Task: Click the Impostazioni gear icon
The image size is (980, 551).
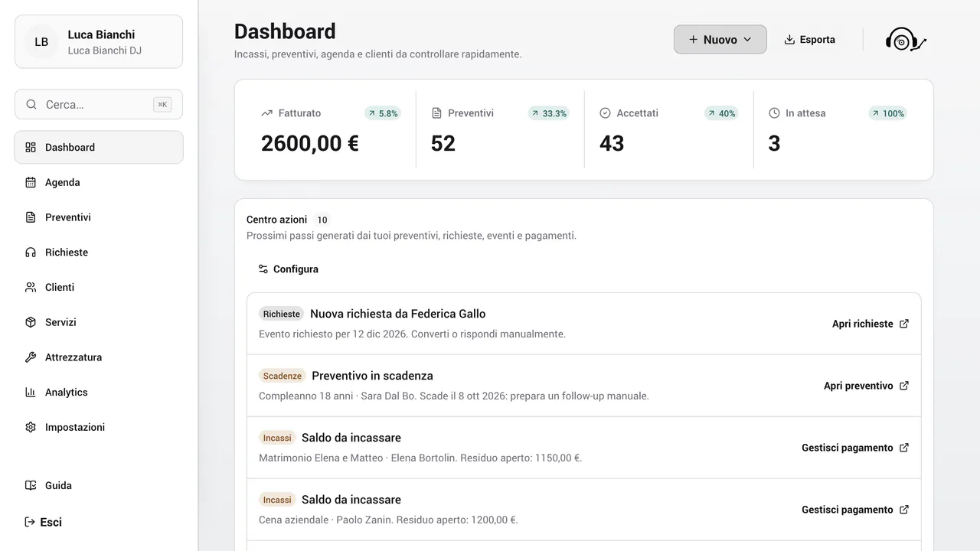Action: pos(31,427)
